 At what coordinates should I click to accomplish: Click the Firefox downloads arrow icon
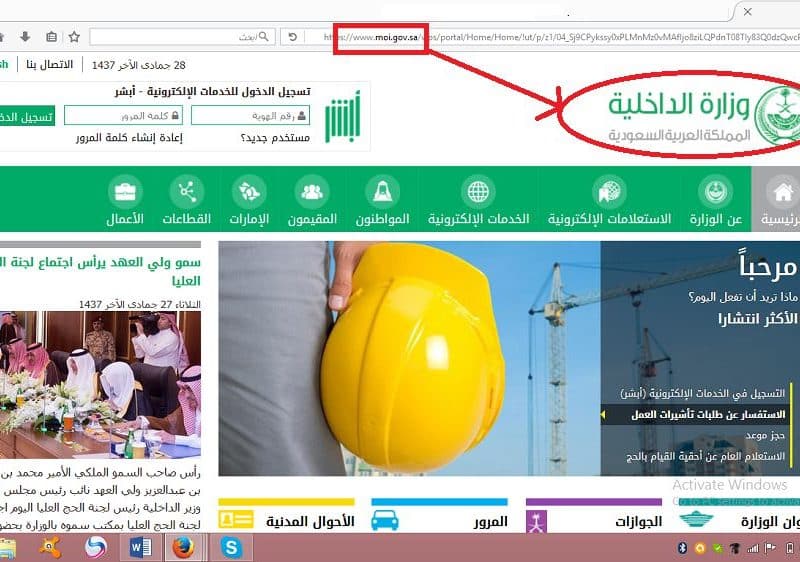point(25,37)
